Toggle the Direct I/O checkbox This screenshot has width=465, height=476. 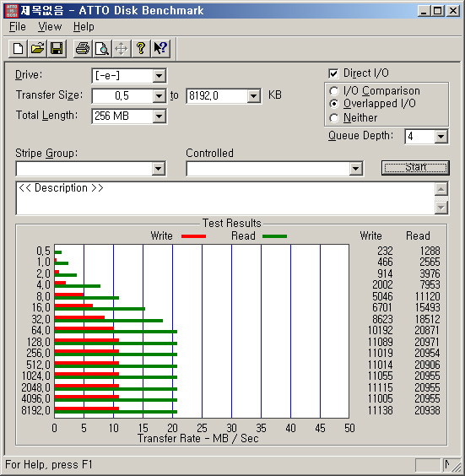333,73
